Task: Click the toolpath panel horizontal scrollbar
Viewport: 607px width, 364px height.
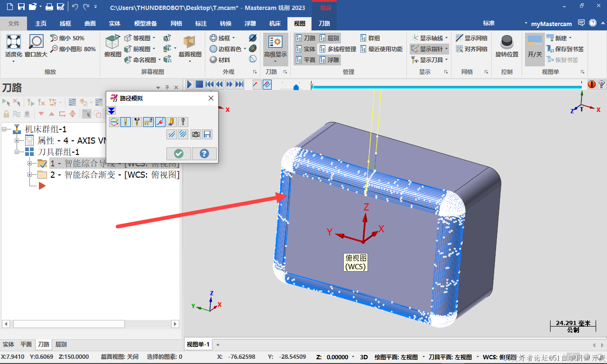Action: [x=68, y=324]
